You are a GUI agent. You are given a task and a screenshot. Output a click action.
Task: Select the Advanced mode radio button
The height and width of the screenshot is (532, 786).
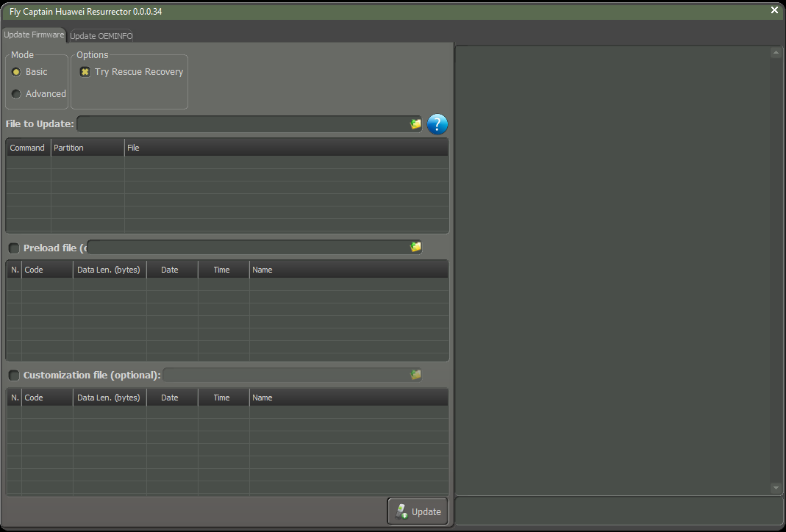(x=16, y=94)
